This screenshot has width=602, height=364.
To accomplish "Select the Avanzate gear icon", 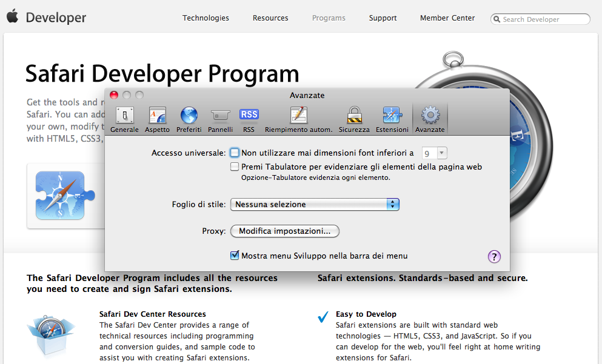I will coord(430,114).
